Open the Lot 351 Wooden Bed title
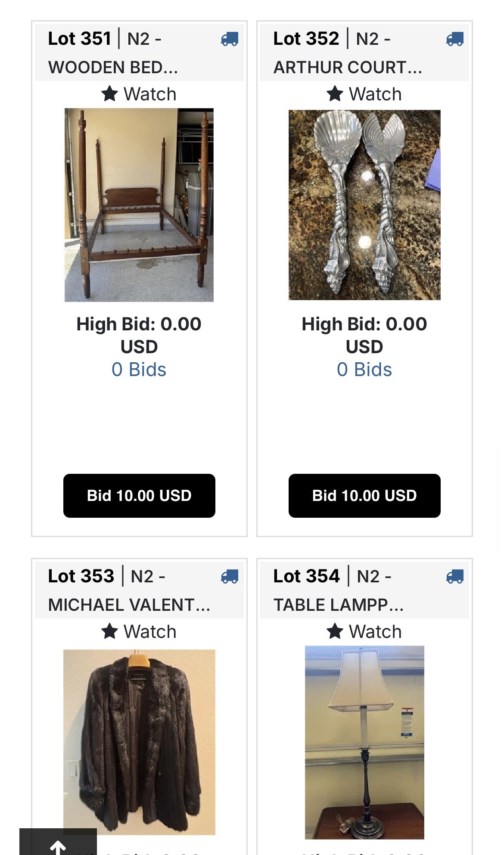 point(113,53)
